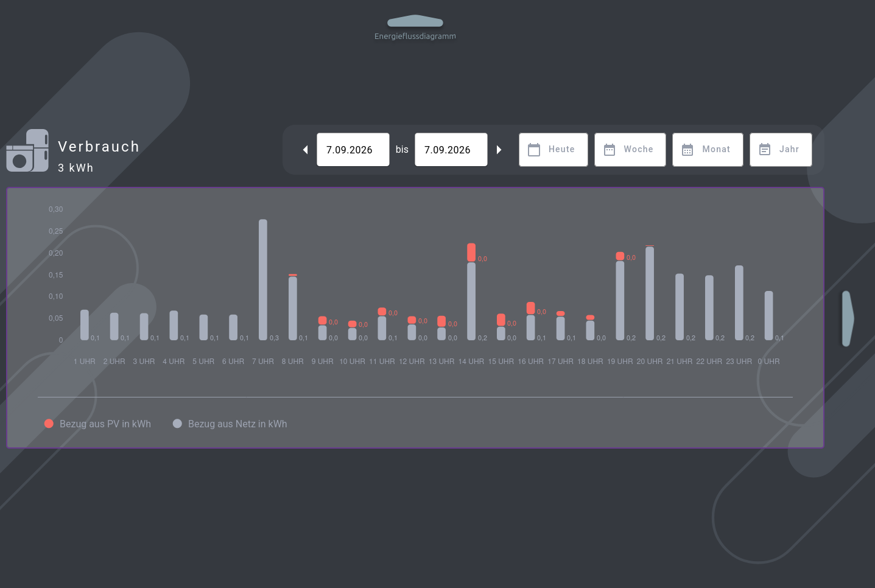Click the red PV segment at 14 UHR

coord(471,252)
